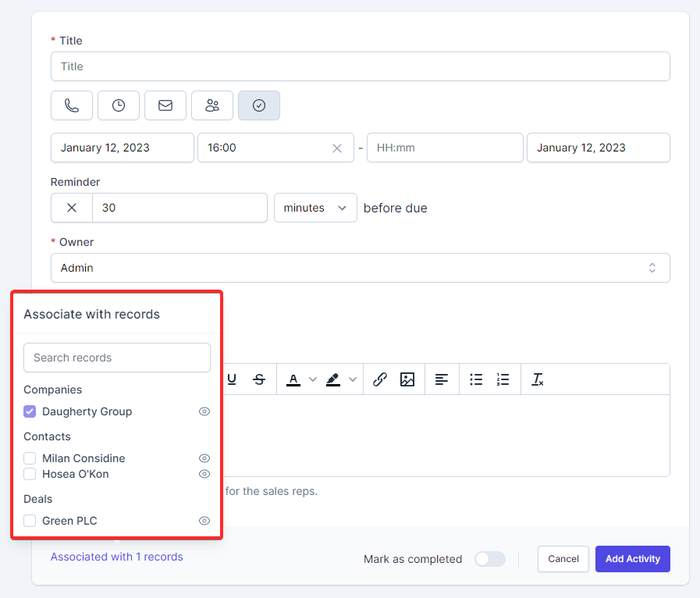Click the Add Activity button

point(632,559)
